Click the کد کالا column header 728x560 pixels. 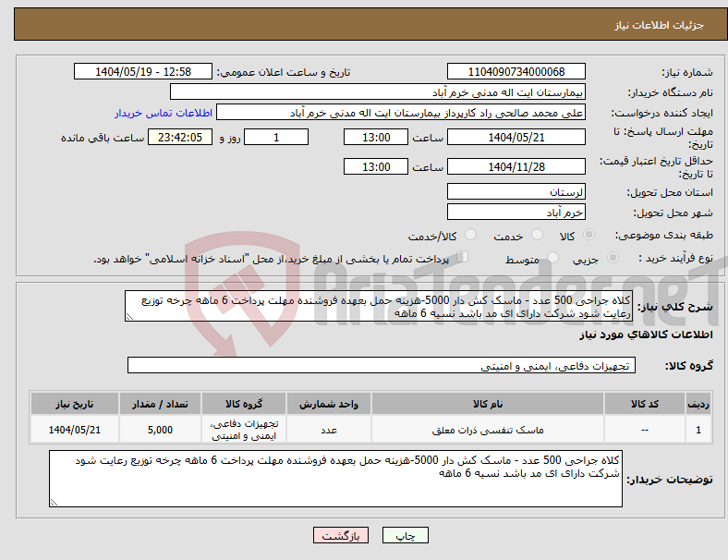click(645, 404)
